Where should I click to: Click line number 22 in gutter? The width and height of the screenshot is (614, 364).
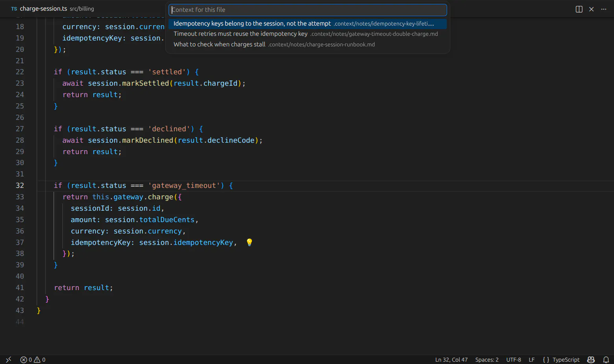click(x=20, y=72)
